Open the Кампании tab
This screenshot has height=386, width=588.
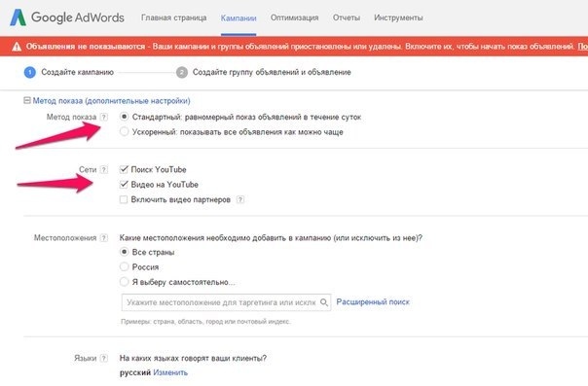pyautogui.click(x=239, y=18)
